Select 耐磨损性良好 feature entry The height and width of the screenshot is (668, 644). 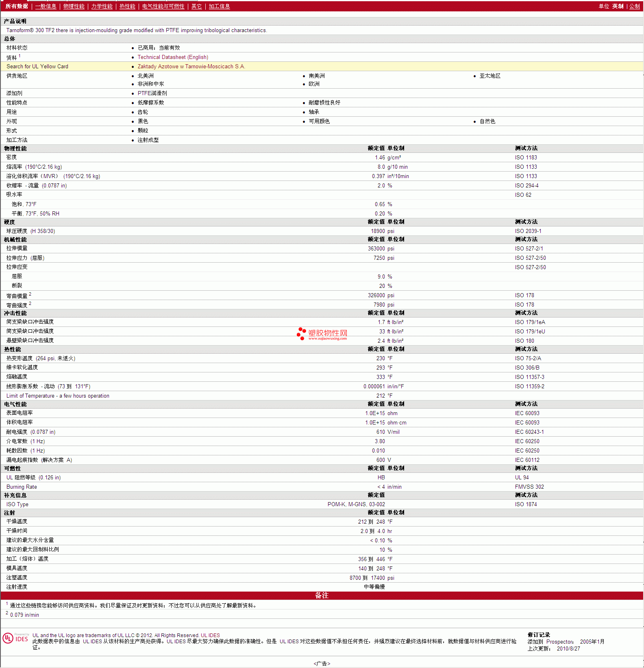coord(324,103)
